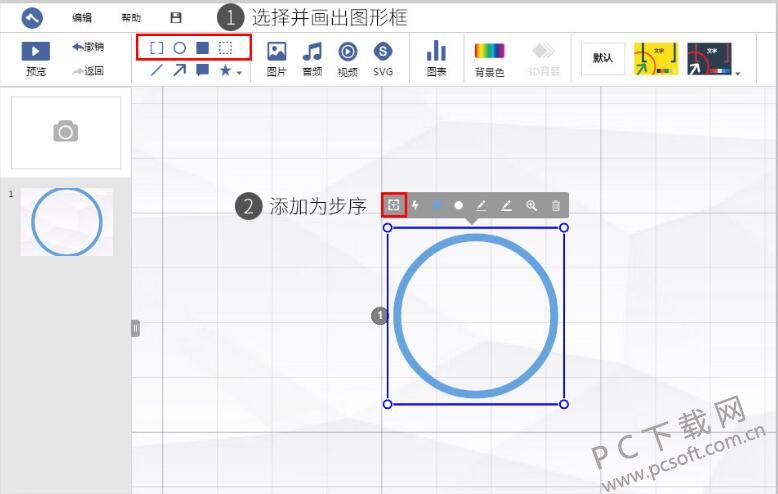
Task: Insert a video via 视频 button
Action: pyautogui.click(x=347, y=58)
